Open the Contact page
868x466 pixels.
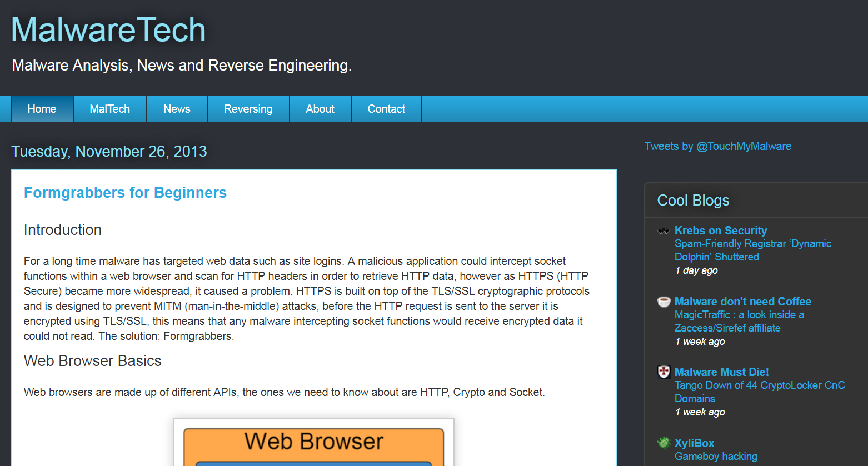pos(386,109)
